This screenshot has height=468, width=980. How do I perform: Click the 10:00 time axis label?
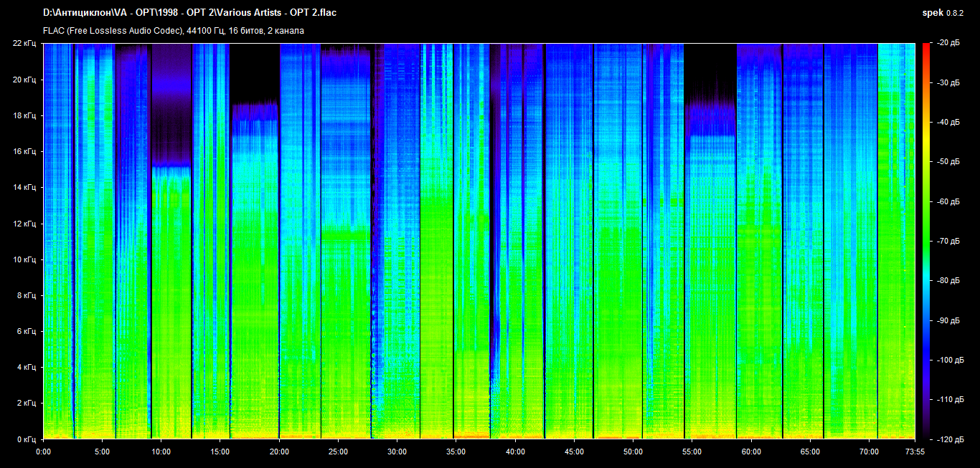coord(161,452)
